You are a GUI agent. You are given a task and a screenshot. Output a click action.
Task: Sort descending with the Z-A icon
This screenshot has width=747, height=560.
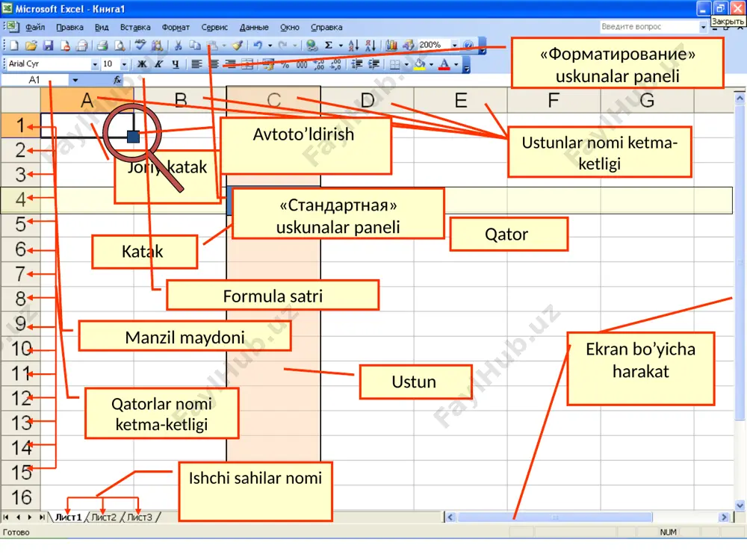[x=371, y=46]
